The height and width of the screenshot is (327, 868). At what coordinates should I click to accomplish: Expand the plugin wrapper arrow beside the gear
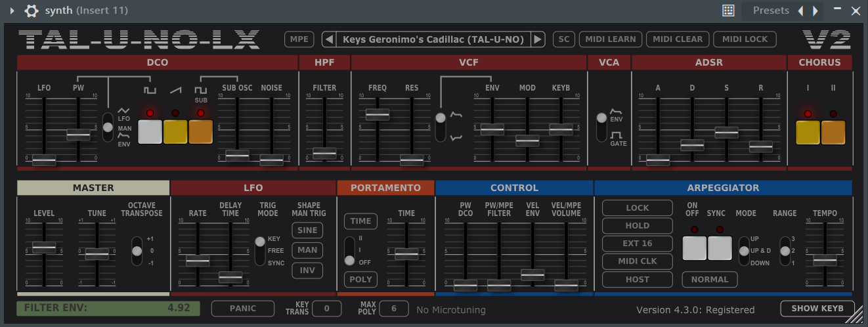tap(12, 11)
